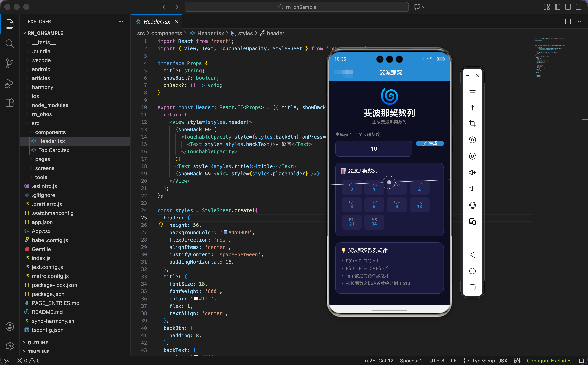Viewport: 588px width, 365px height.
Task: Expand the OUTLINE section
Action: click(x=38, y=343)
